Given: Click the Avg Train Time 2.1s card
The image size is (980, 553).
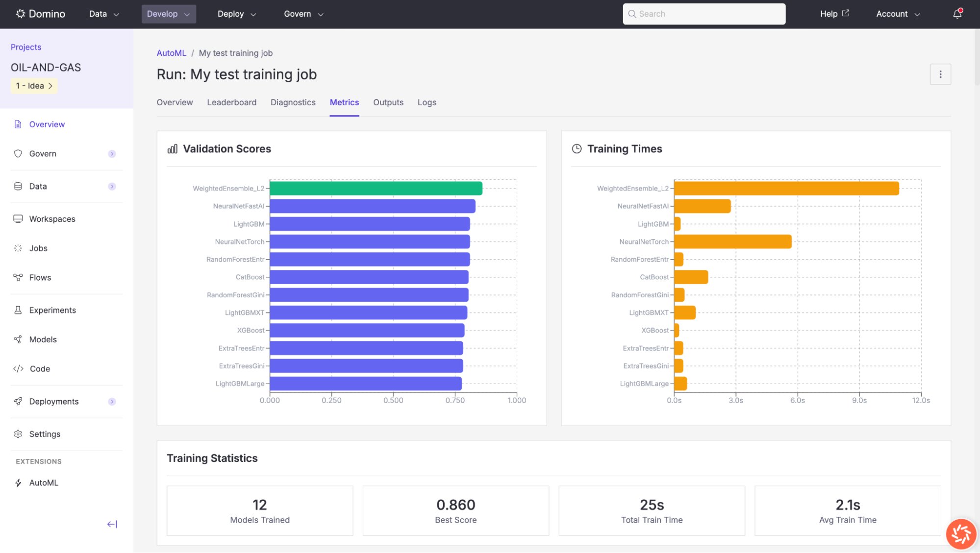Looking at the screenshot, I should (848, 511).
